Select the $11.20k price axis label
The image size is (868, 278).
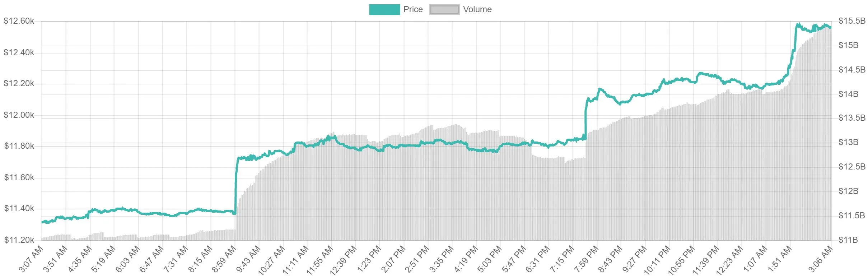click(19, 240)
